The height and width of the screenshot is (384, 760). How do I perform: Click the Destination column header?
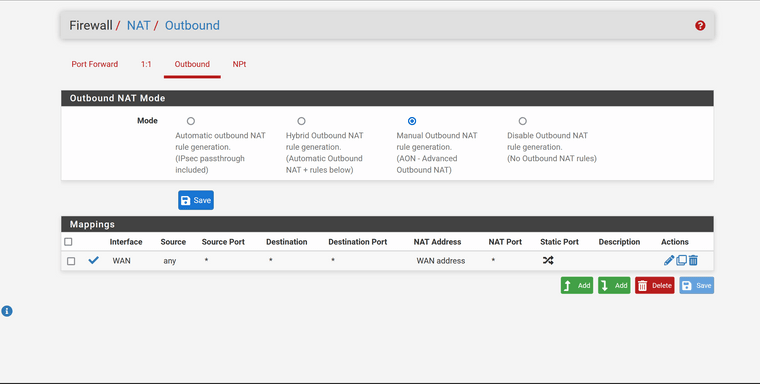[286, 242]
